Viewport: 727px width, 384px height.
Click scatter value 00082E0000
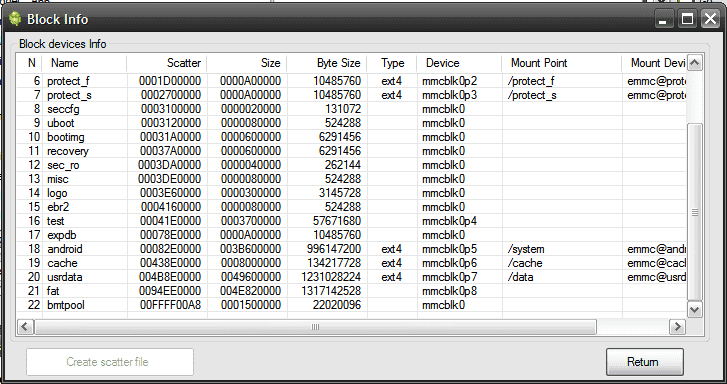[170, 249]
